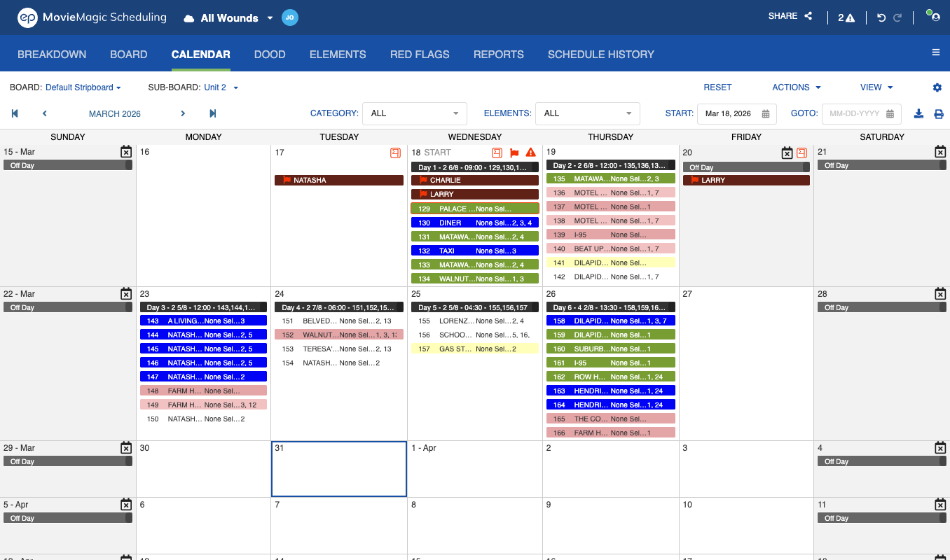Viewport: 950px width, 560px height.
Task: Toggle off-day icon for Friday 20
Action: tap(787, 153)
